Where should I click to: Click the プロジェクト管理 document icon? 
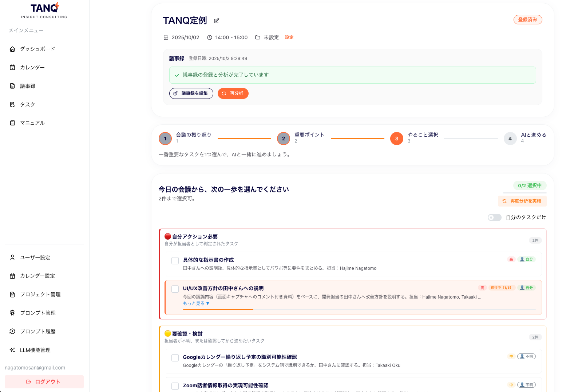pyautogui.click(x=12, y=295)
